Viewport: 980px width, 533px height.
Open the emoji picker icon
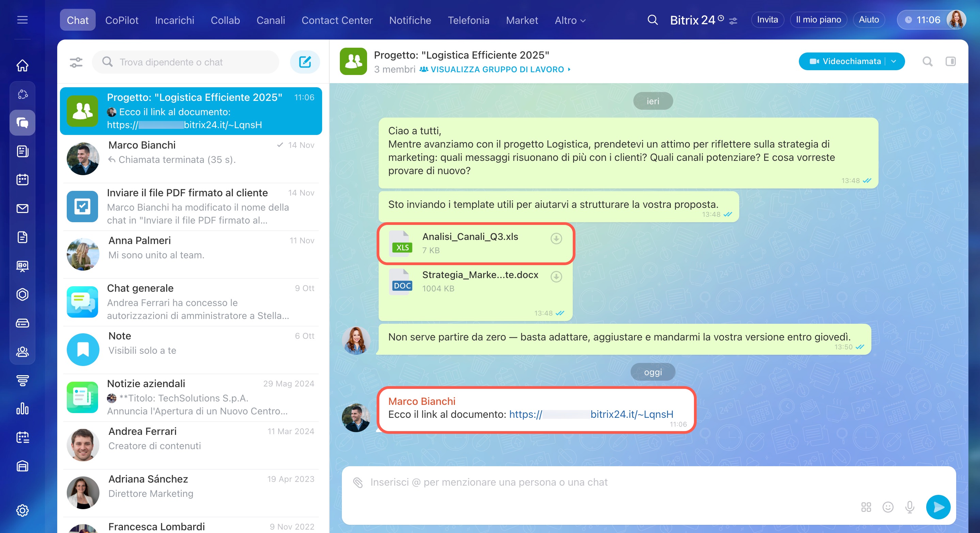pyautogui.click(x=888, y=507)
